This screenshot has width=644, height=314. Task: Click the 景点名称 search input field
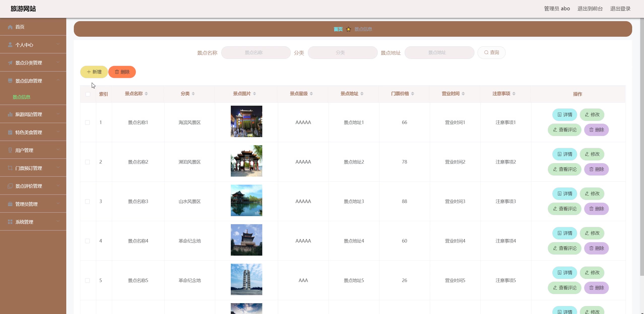pyautogui.click(x=256, y=53)
